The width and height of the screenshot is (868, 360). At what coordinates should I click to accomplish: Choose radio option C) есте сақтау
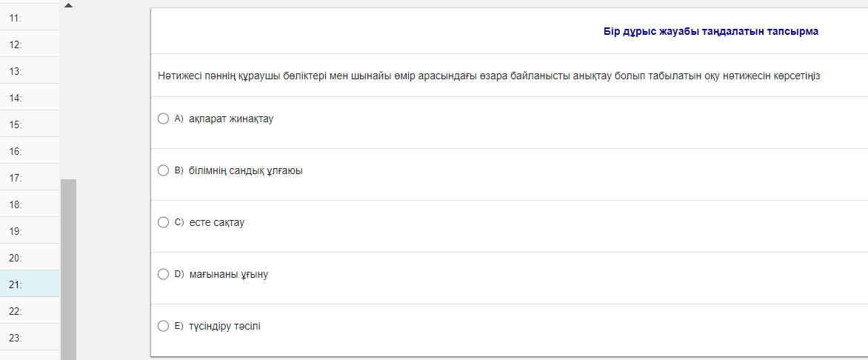click(164, 222)
